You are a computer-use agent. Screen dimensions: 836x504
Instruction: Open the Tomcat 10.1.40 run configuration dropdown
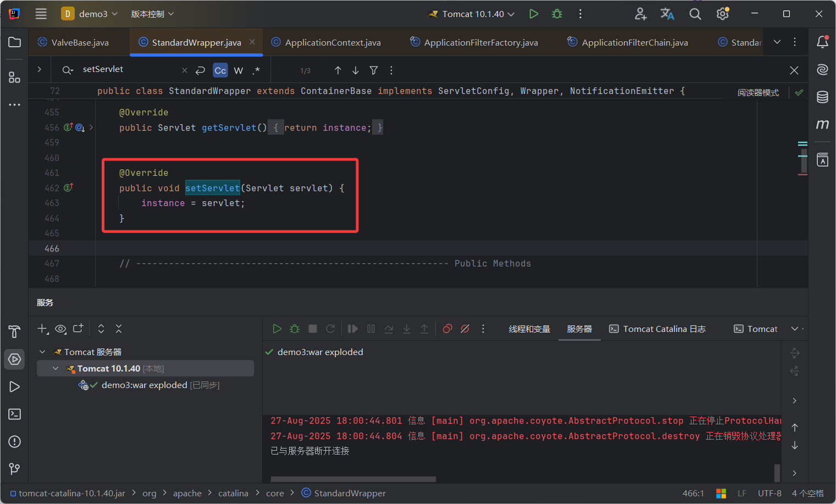click(x=472, y=14)
